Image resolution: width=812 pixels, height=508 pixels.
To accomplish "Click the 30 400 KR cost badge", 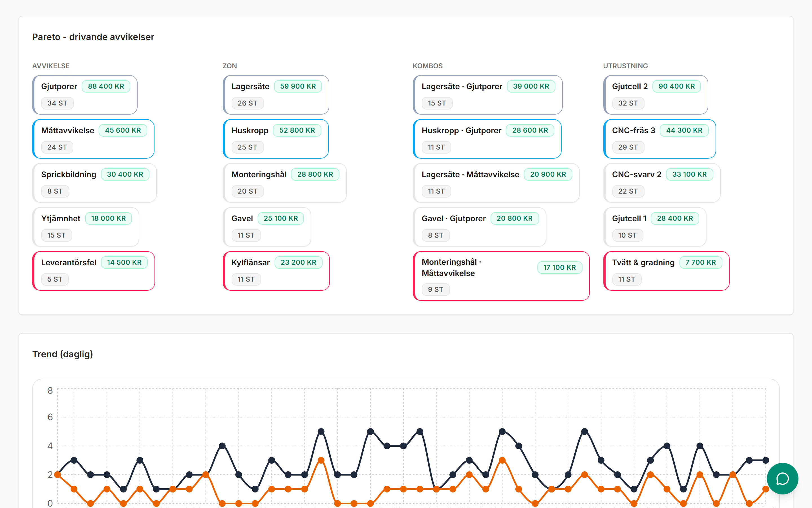I will 125,174.
